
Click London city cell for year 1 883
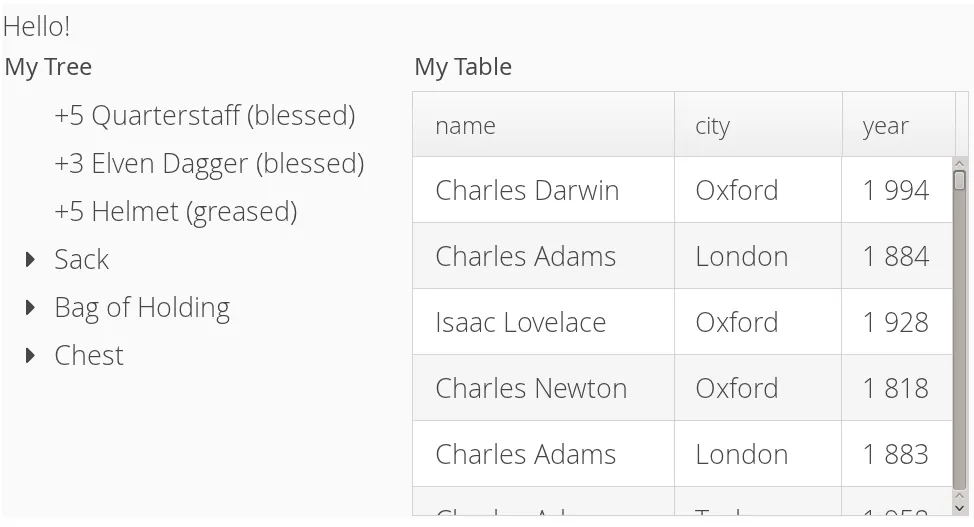point(741,454)
